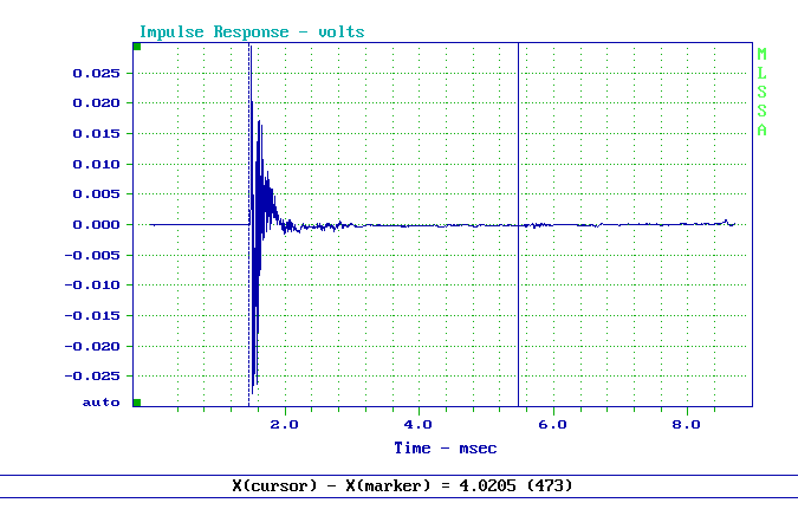Click the 'auto' scale label
Viewport: 798px width, 532px height.
(101, 403)
